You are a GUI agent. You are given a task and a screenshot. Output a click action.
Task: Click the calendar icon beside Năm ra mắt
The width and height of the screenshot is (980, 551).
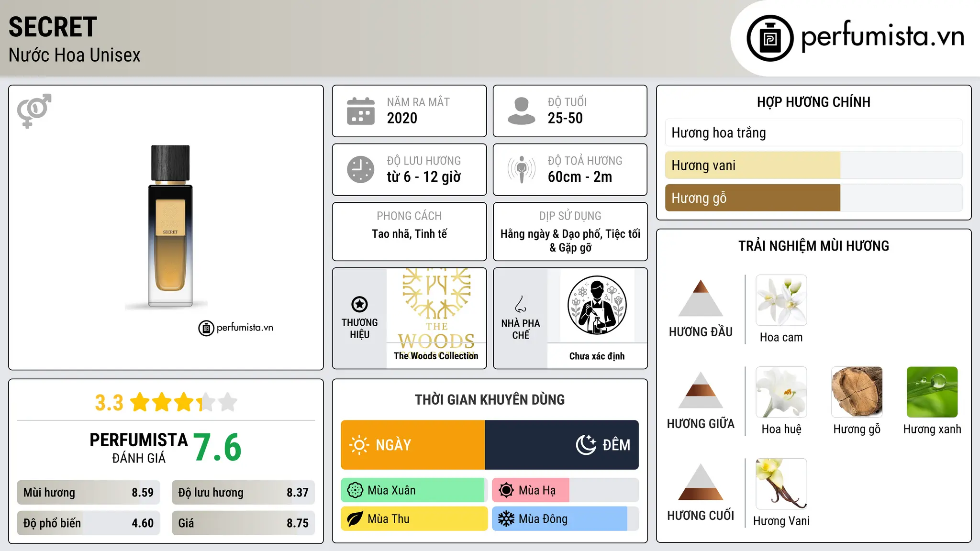point(361,111)
